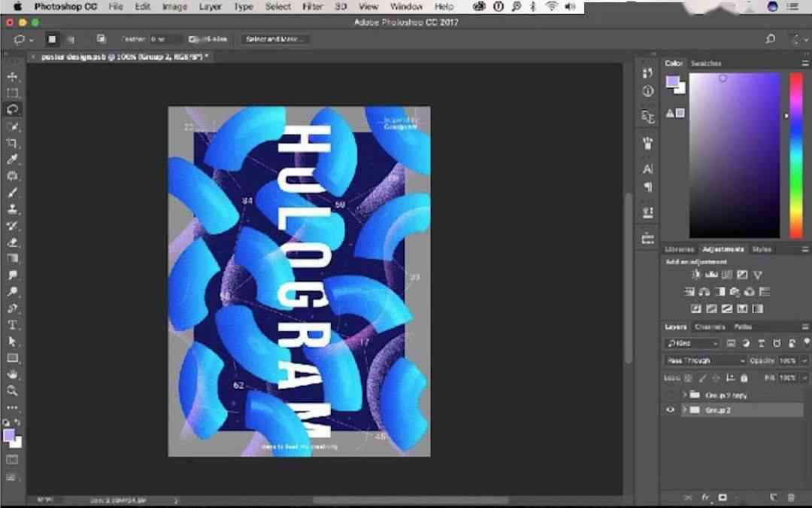Show the Group 2 copy layer
This screenshot has height=508, width=812.
click(670, 395)
